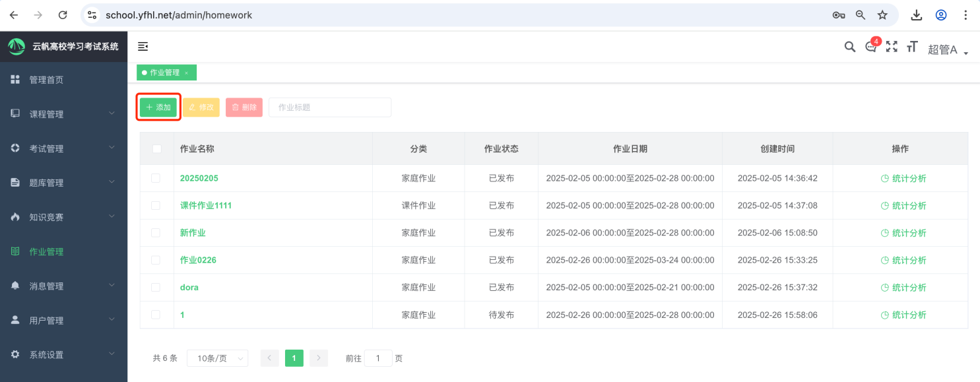Click the zoom magnifier icon in address bar

(x=861, y=15)
